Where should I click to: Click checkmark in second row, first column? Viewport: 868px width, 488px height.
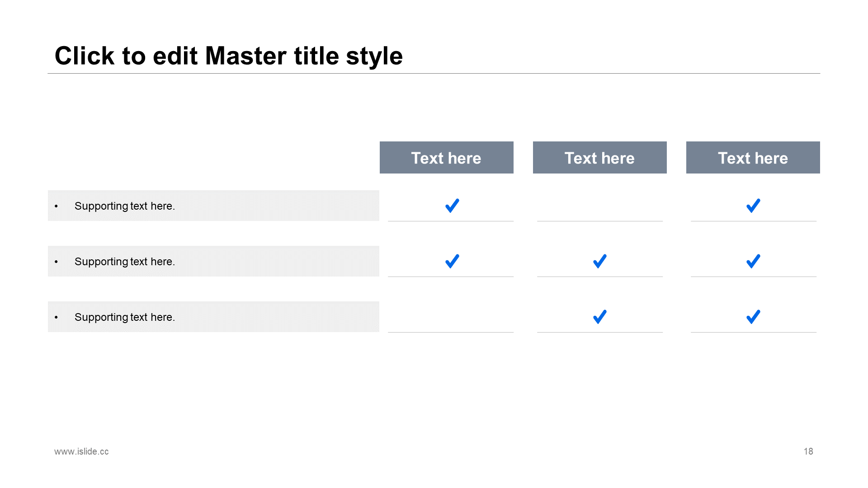click(x=452, y=261)
